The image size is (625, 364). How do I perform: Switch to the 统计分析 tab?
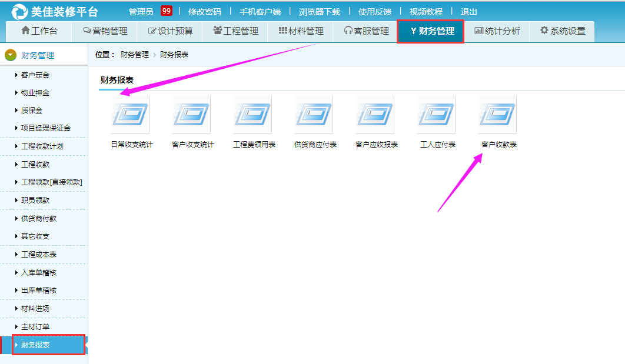[x=497, y=31]
